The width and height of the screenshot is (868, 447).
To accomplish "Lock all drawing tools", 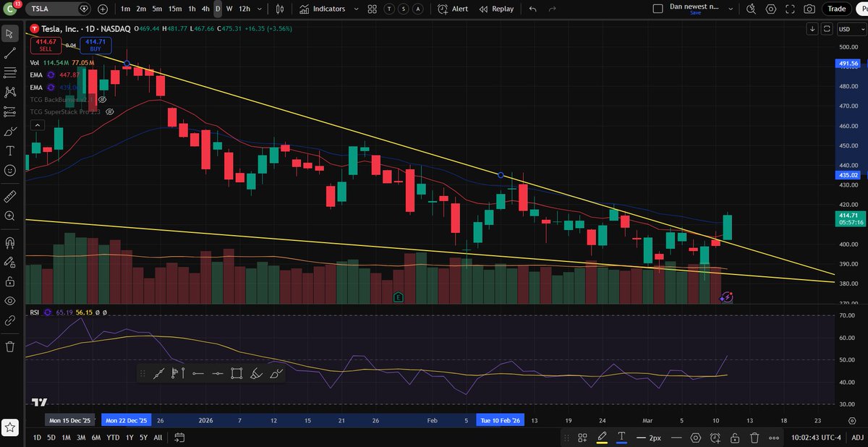I will click(x=10, y=281).
